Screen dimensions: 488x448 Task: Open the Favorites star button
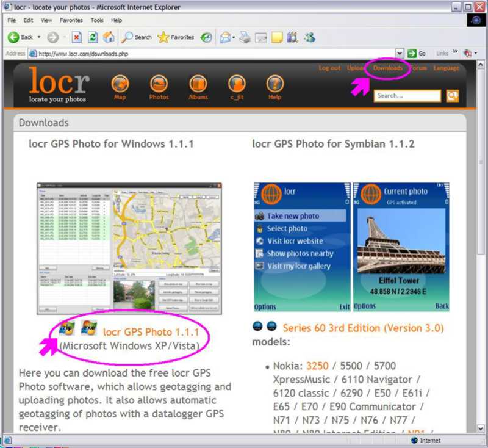(176, 37)
